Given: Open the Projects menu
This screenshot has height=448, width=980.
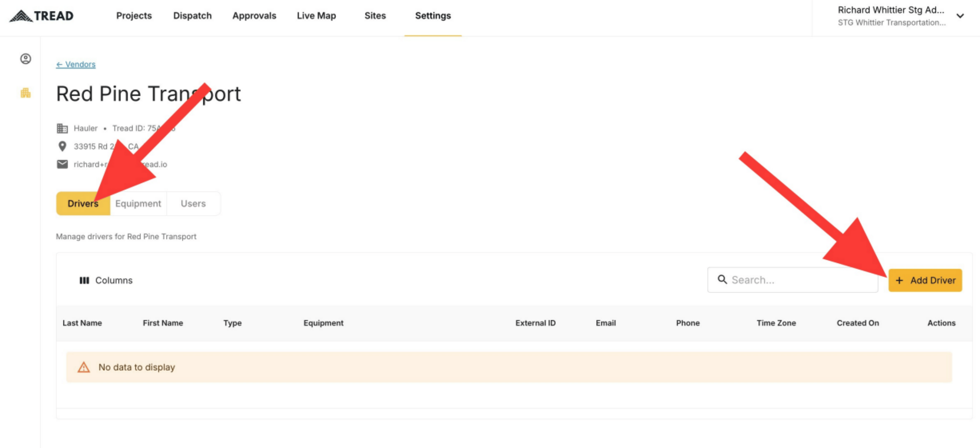Looking at the screenshot, I should click(134, 16).
